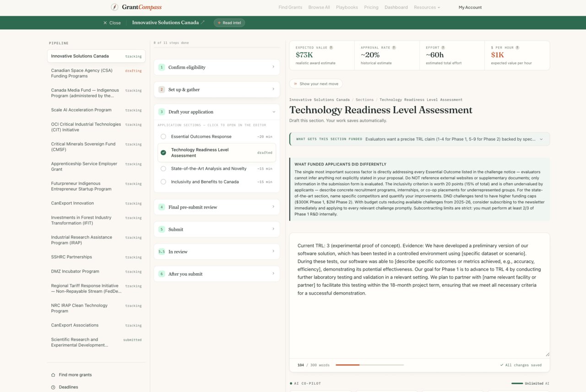Click the word count progress bar
The height and width of the screenshot is (392, 586).
pyautogui.click(x=370, y=365)
